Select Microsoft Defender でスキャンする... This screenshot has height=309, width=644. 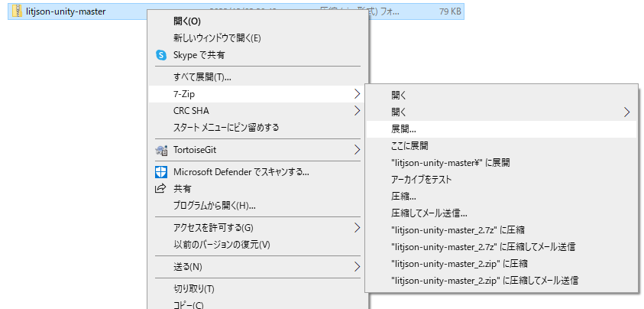(x=257, y=172)
